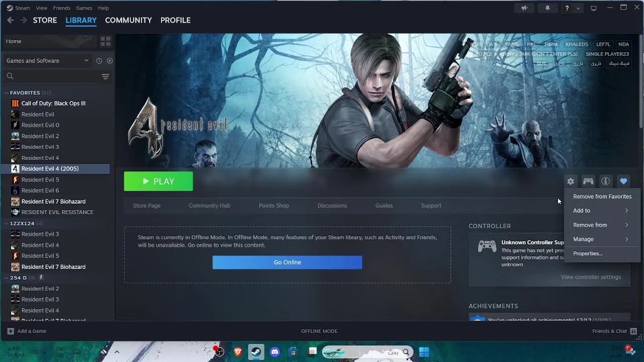Show hidden tray icons chevron
644x362 pixels.
[117, 352]
